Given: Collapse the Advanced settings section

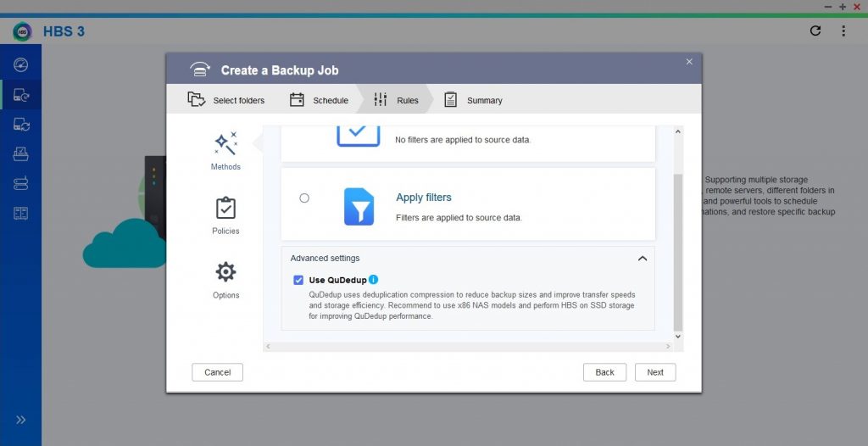Looking at the screenshot, I should (643, 258).
